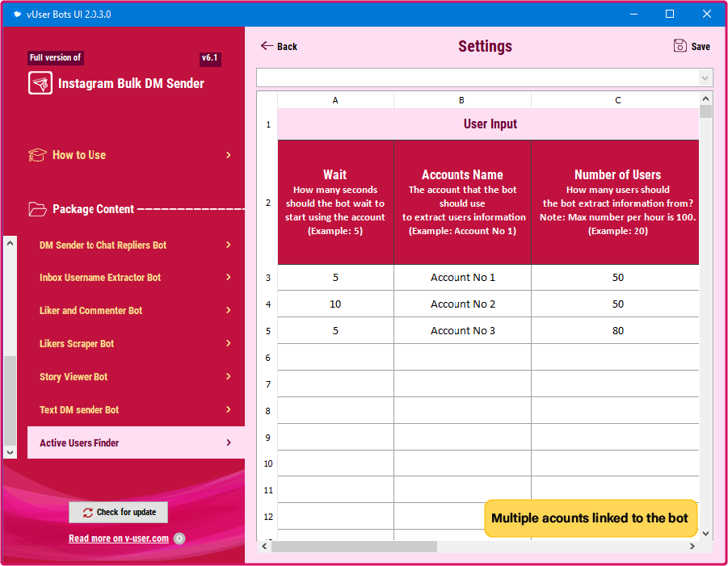Select Active Users Finder item
This screenshot has width=728, height=566.
pyautogui.click(x=136, y=442)
